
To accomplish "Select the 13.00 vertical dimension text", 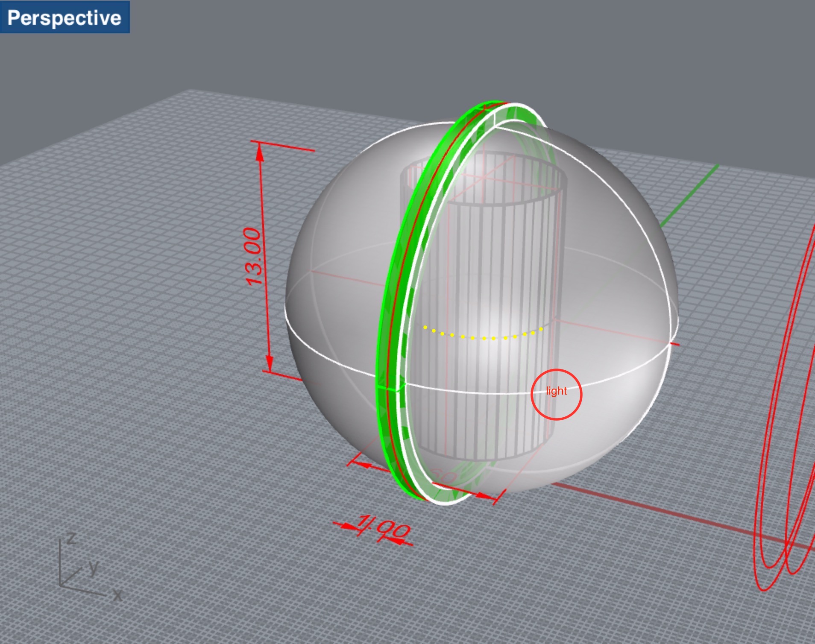I will (253, 256).
